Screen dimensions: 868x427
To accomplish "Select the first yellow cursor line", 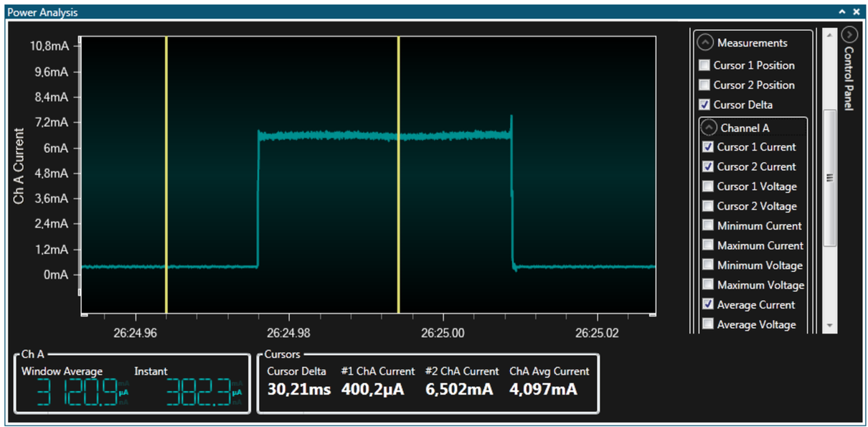I will coord(166,175).
